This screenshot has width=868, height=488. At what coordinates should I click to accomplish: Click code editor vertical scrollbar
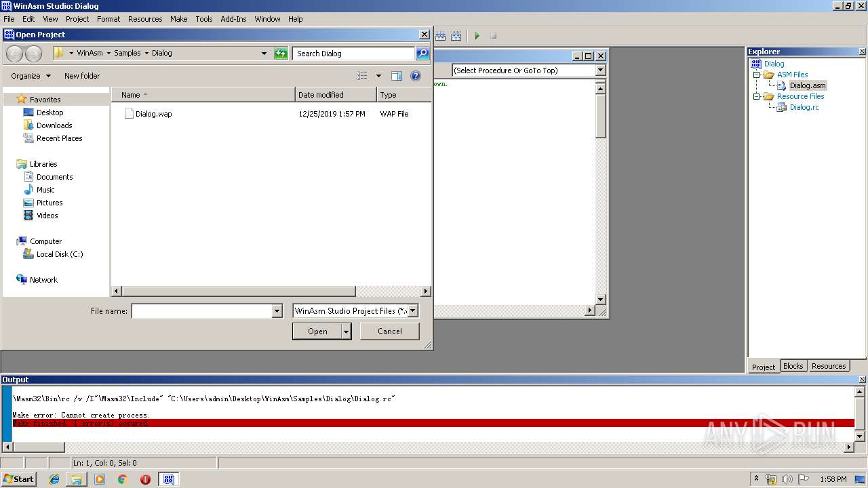(x=600, y=193)
